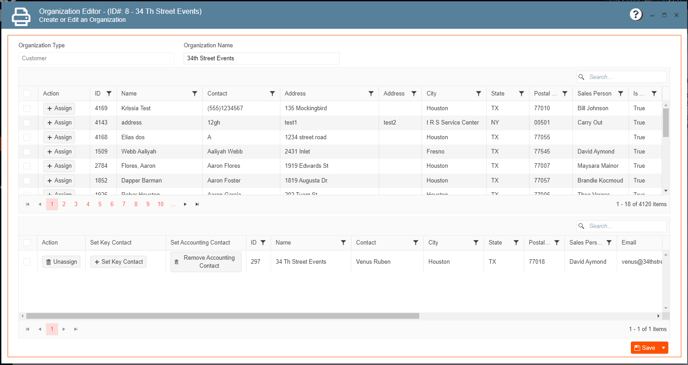Screen dimensions: 688x365
Task: Click the upper grid vertical scrollbar thumb
Action: pyautogui.click(x=666, y=123)
